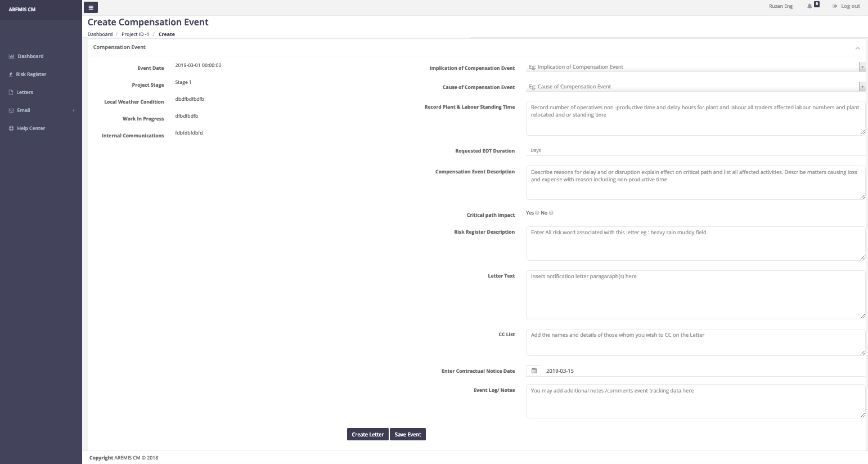This screenshot has height=464, width=868.
Task: Click the Help Center icon in sidebar
Action: click(11, 128)
